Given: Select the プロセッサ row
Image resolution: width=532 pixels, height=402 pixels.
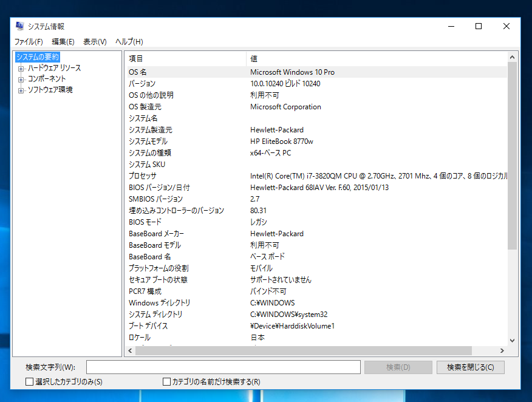Looking at the screenshot, I should pos(317,175).
